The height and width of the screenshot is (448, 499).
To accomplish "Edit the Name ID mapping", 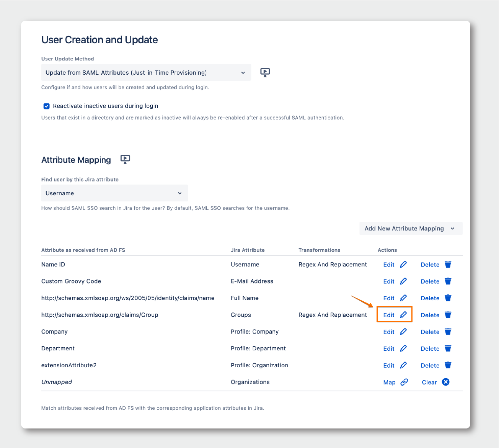I will tap(389, 265).
